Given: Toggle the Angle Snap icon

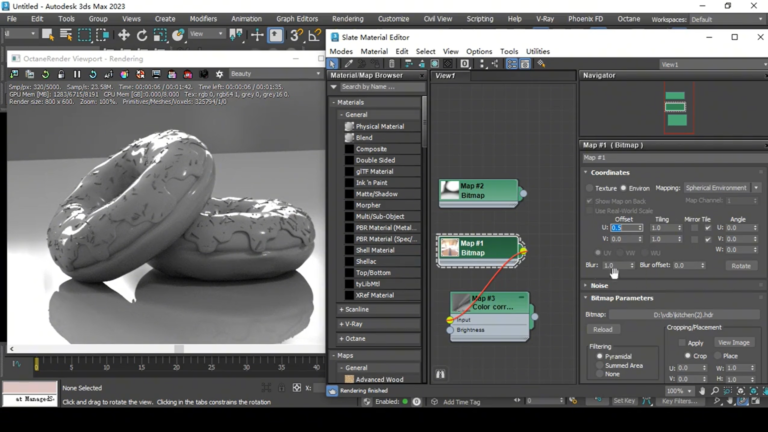Looking at the screenshot, I should click(x=314, y=35).
